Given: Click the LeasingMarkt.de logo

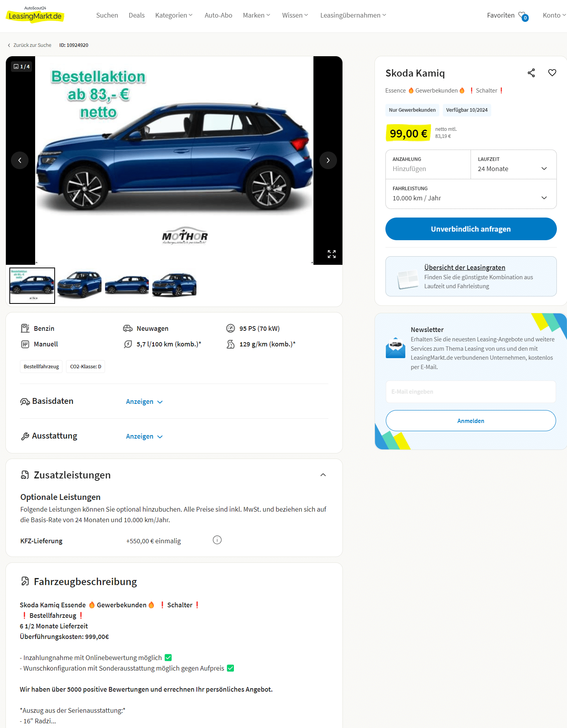Looking at the screenshot, I should (x=35, y=14).
